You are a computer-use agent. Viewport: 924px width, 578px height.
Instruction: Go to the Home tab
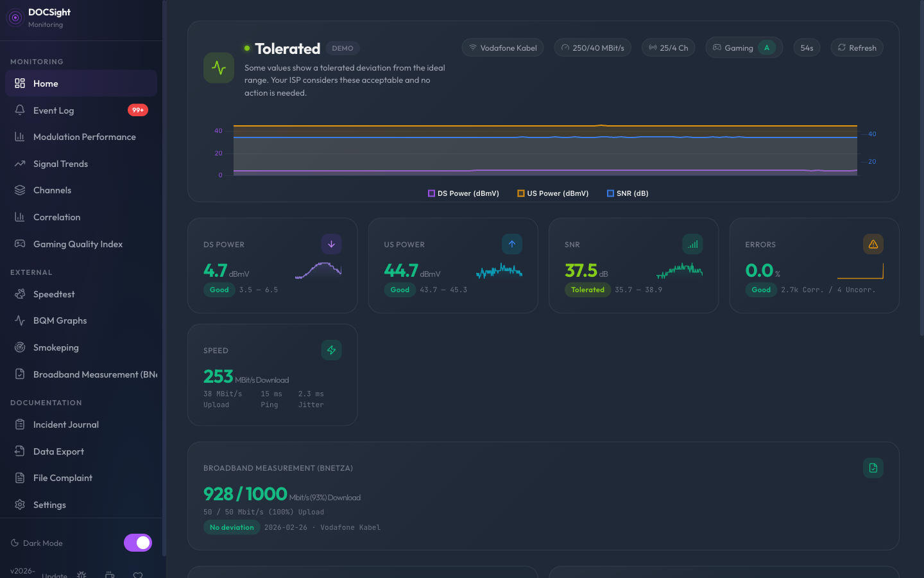[46, 83]
